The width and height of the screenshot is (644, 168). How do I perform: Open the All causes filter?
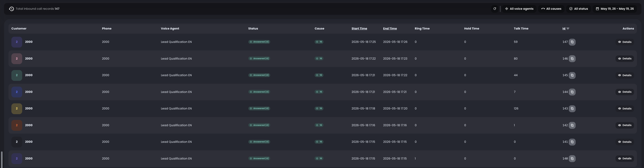[x=551, y=9]
